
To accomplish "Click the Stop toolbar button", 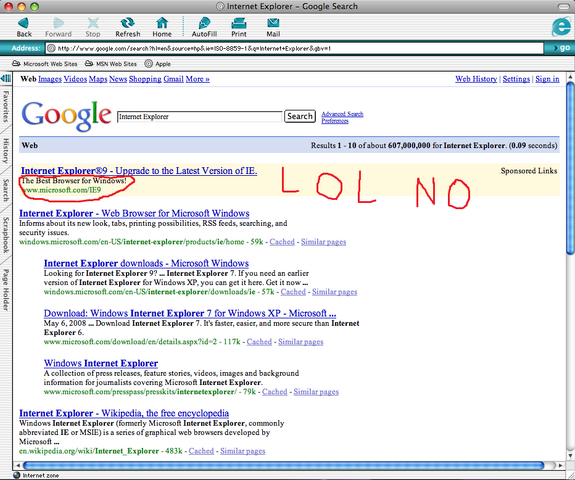I will point(93,27).
